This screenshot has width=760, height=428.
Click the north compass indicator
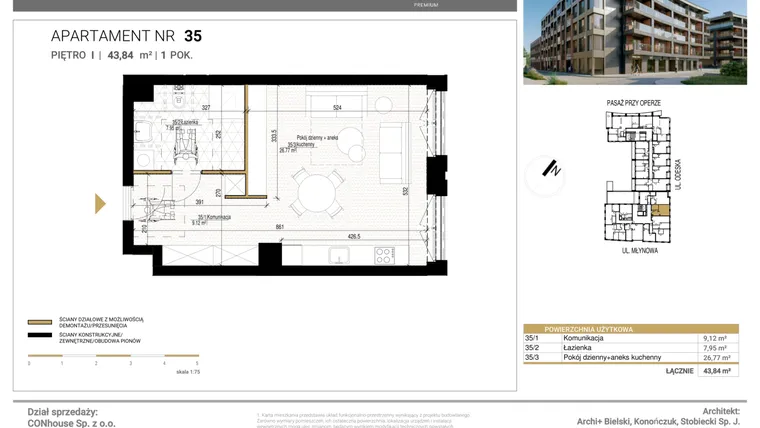545,175
